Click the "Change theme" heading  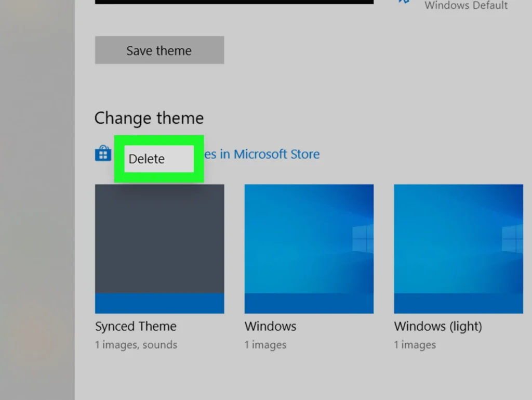pyautogui.click(x=149, y=118)
